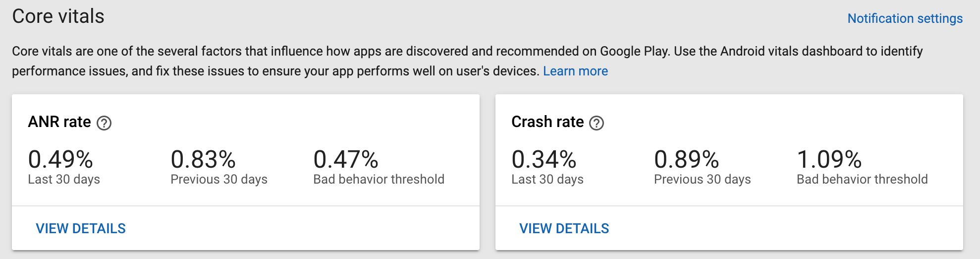Select the 1.09% crash threshold value
980x259 pixels.
coord(829,160)
